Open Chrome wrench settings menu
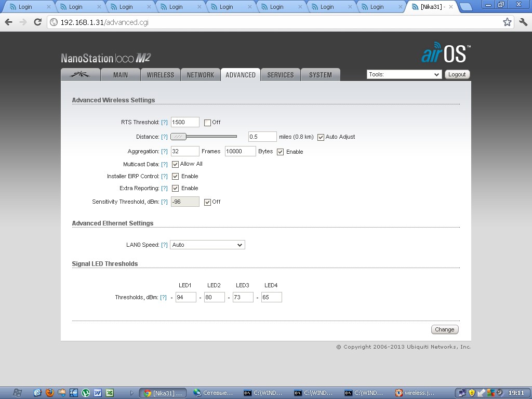This screenshot has height=399, width=532. (x=523, y=22)
